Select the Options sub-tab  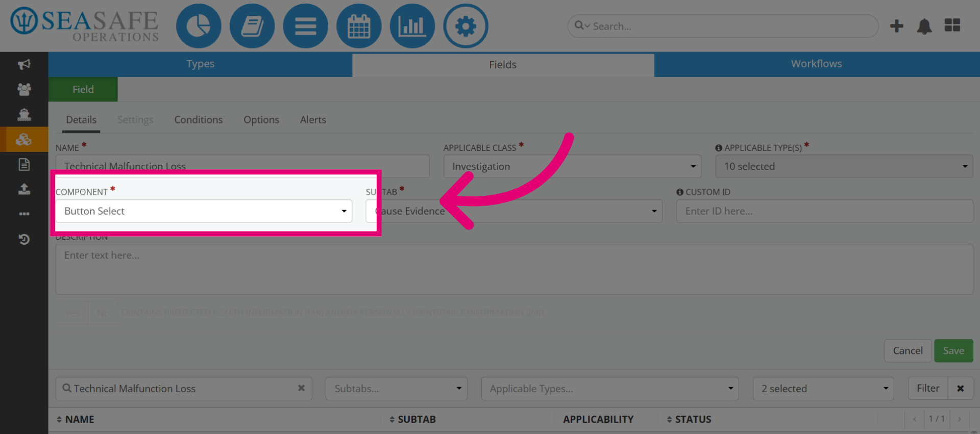coord(261,120)
